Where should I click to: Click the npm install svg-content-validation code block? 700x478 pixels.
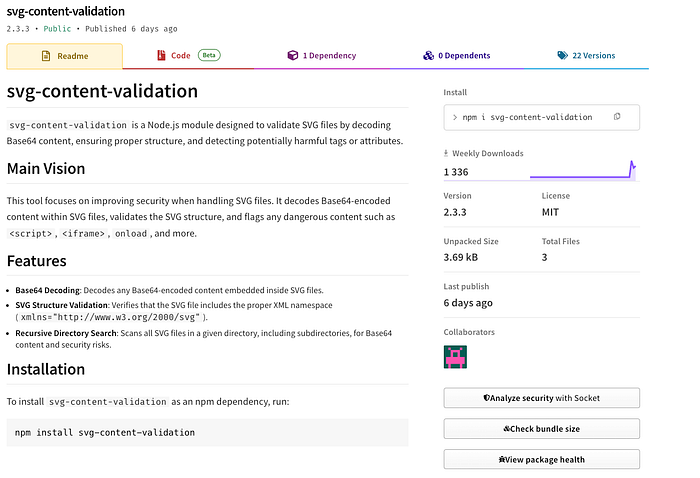[x=208, y=432]
